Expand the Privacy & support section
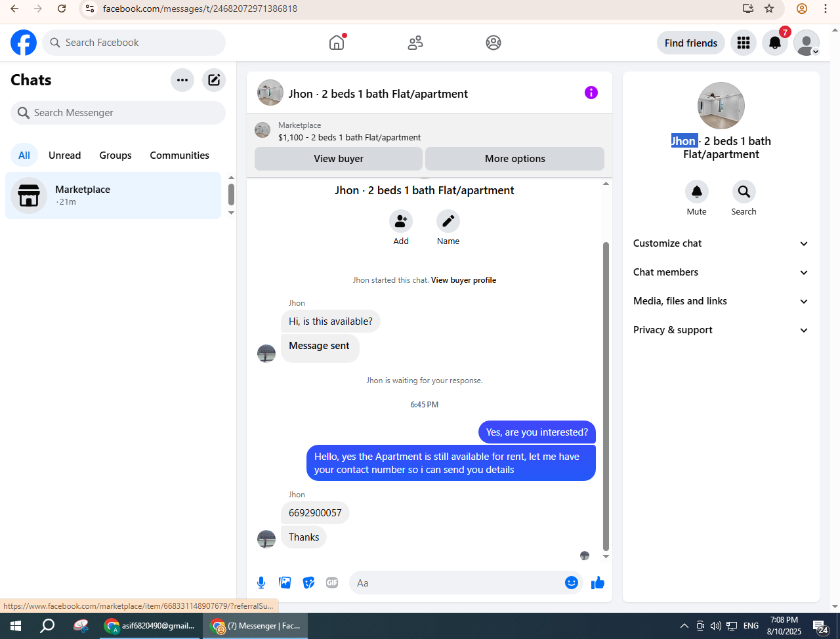840x639 pixels. tap(721, 330)
